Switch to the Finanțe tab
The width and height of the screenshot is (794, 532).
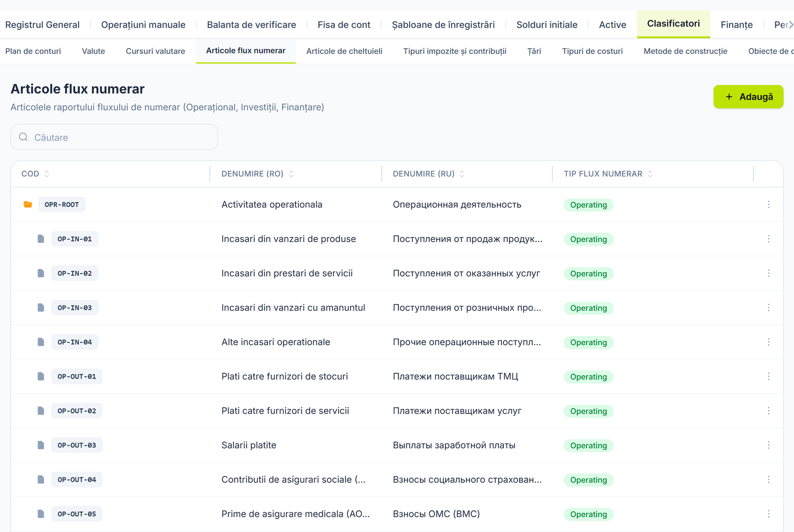736,25
